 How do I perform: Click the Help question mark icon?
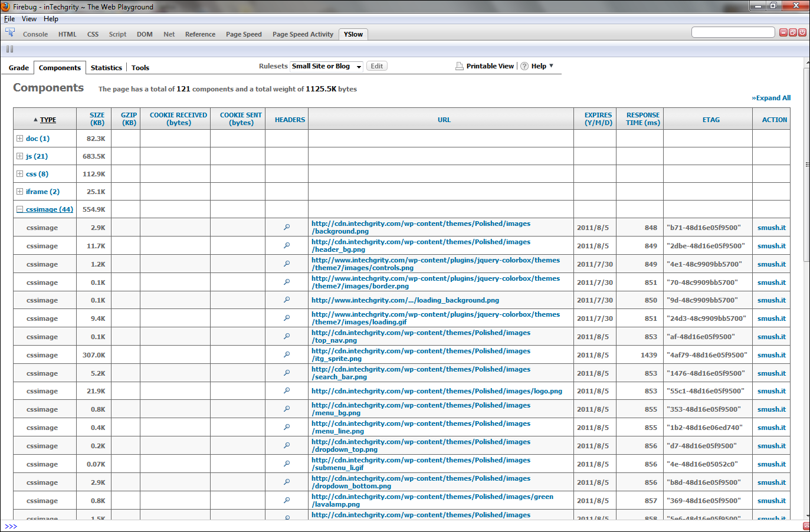[524, 66]
